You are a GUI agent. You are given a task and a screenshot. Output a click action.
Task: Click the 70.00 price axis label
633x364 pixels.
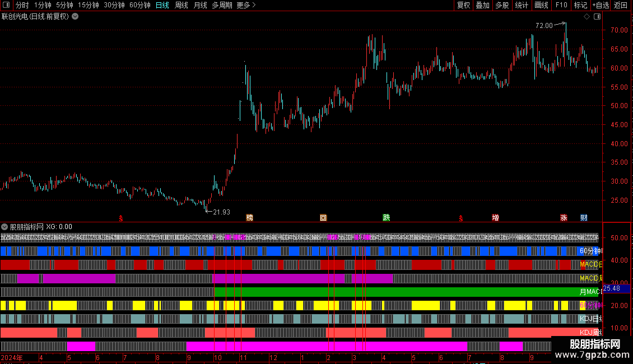point(619,30)
